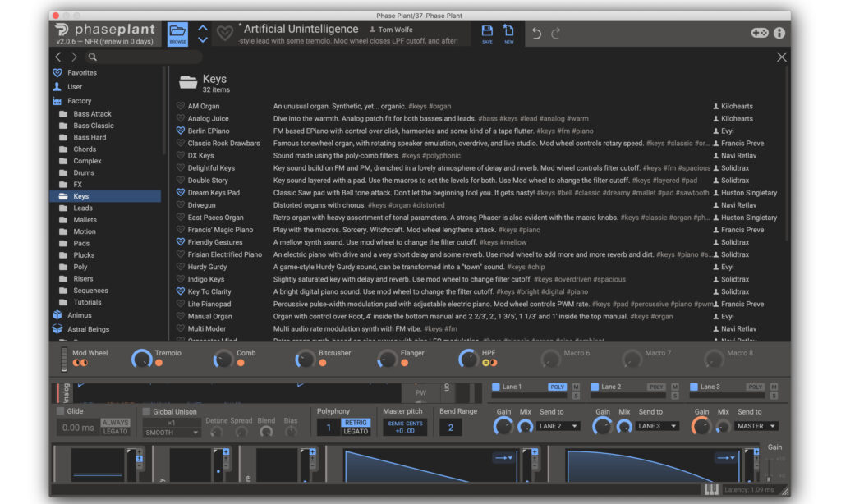The width and height of the screenshot is (841, 504).
Task: Open the Sequences folder
Action: click(90, 291)
